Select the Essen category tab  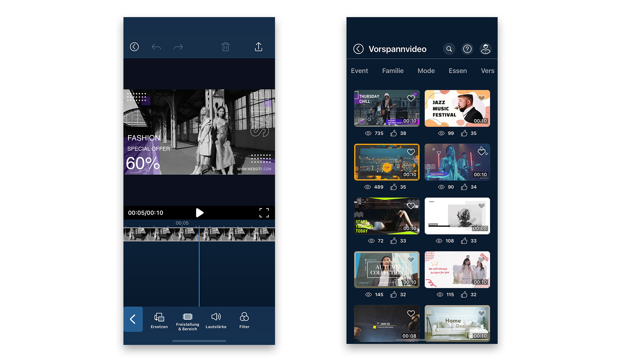(x=458, y=71)
